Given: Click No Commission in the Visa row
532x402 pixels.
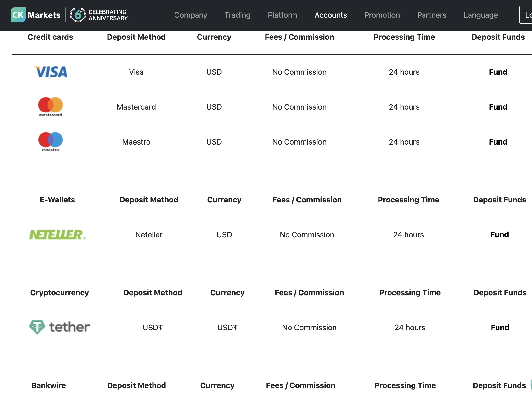Looking at the screenshot, I should point(299,72).
